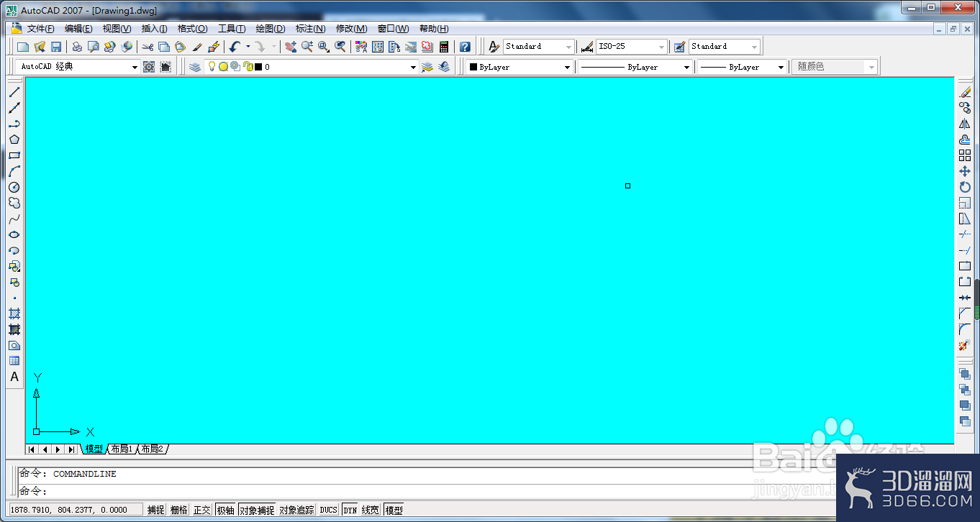This screenshot has height=522, width=980.
Task: Open QuickCalc calculator icon
Action: [444, 47]
